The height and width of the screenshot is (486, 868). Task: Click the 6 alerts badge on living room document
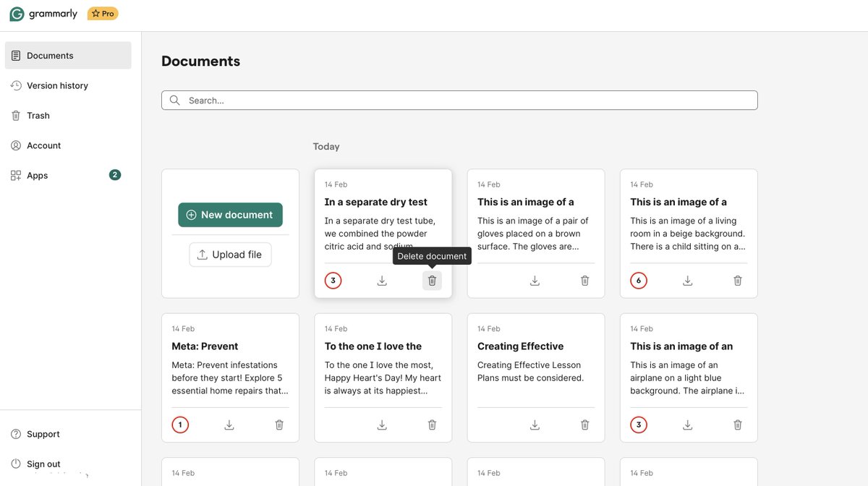pos(638,281)
